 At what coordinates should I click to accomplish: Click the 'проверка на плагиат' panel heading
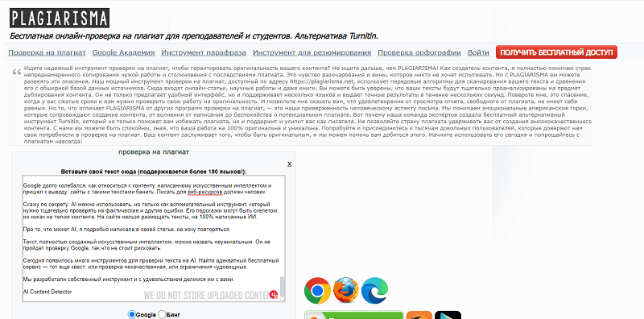click(x=154, y=152)
